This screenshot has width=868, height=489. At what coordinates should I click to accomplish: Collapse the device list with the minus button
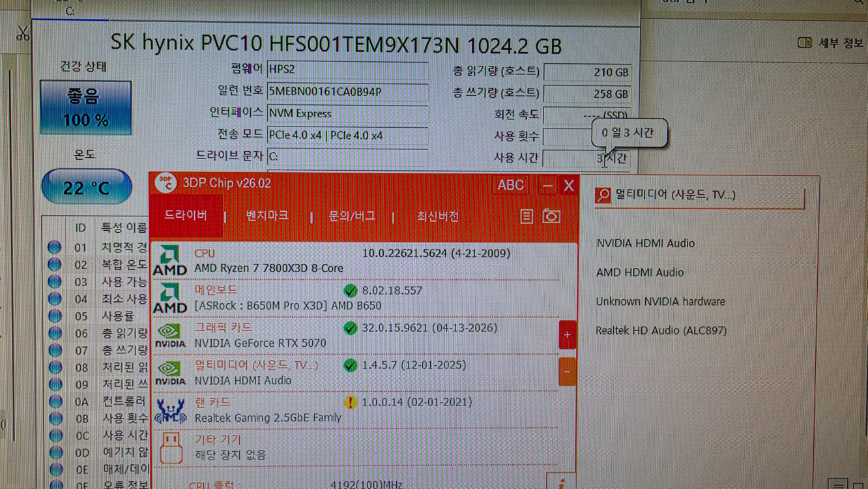pos(566,372)
